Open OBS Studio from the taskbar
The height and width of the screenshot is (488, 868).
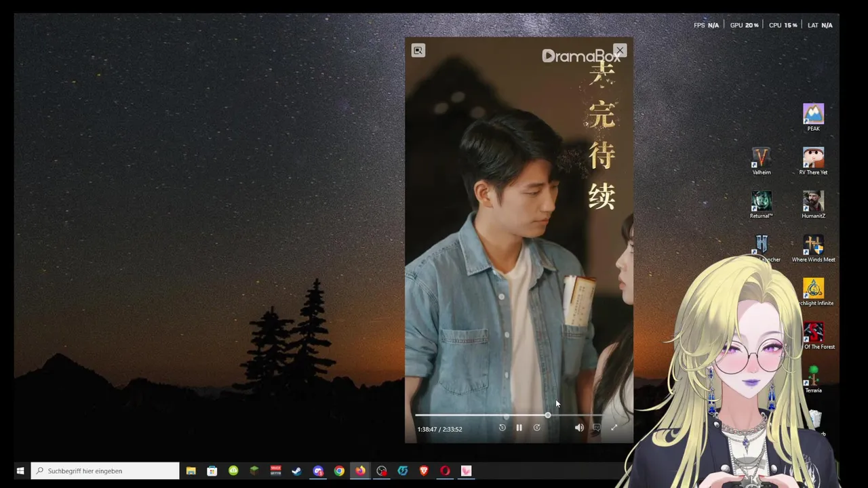[x=382, y=470]
